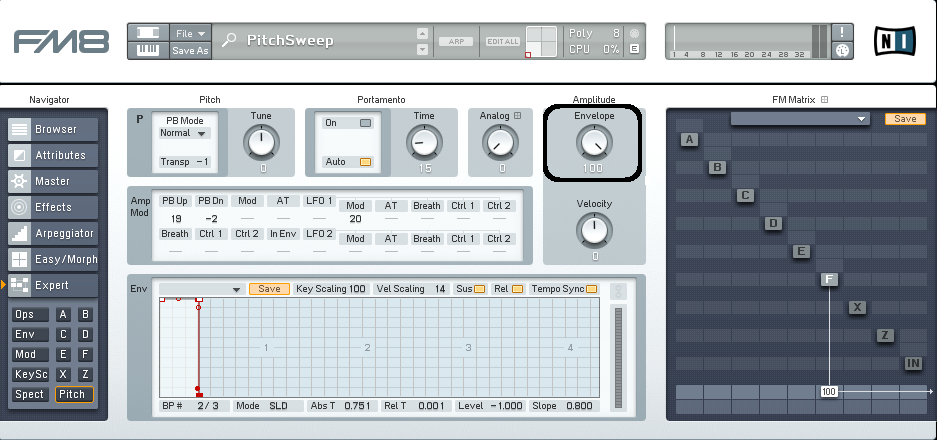Save the FM Matrix preset
937x440 pixels.
point(905,119)
